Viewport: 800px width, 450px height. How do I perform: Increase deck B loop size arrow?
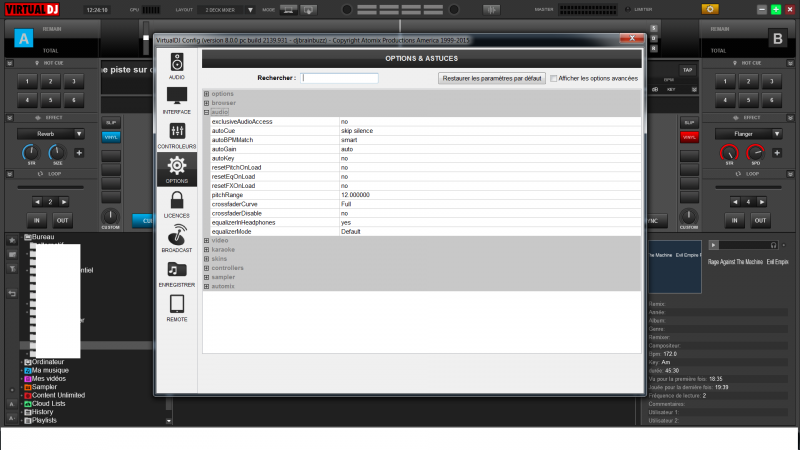[761, 202]
